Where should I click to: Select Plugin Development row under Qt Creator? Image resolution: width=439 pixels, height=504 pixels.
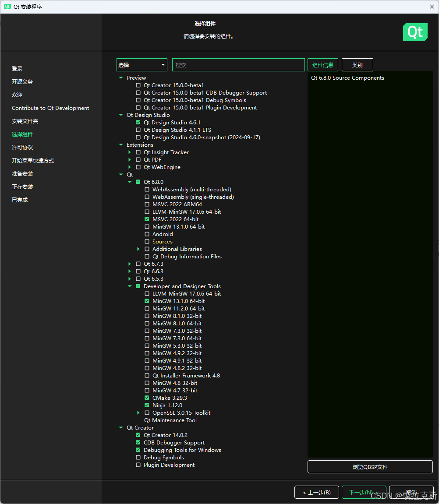point(169,465)
